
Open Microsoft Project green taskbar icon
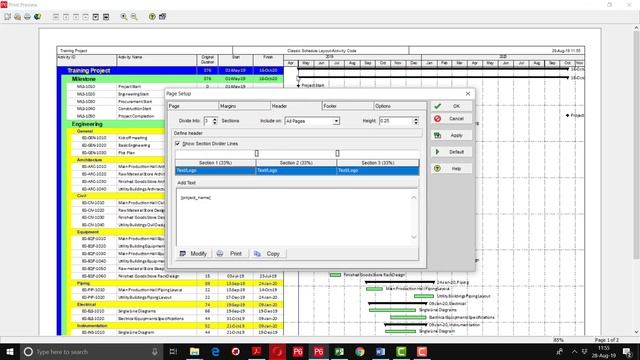click(x=339, y=351)
